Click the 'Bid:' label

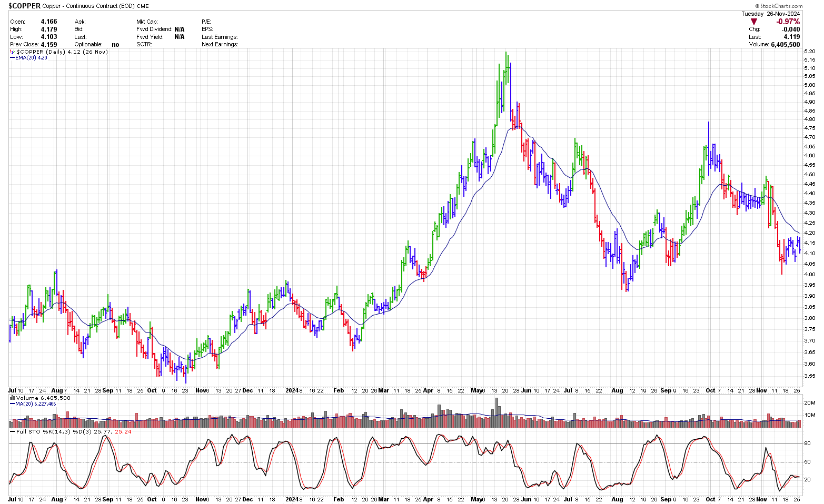pyautogui.click(x=79, y=29)
